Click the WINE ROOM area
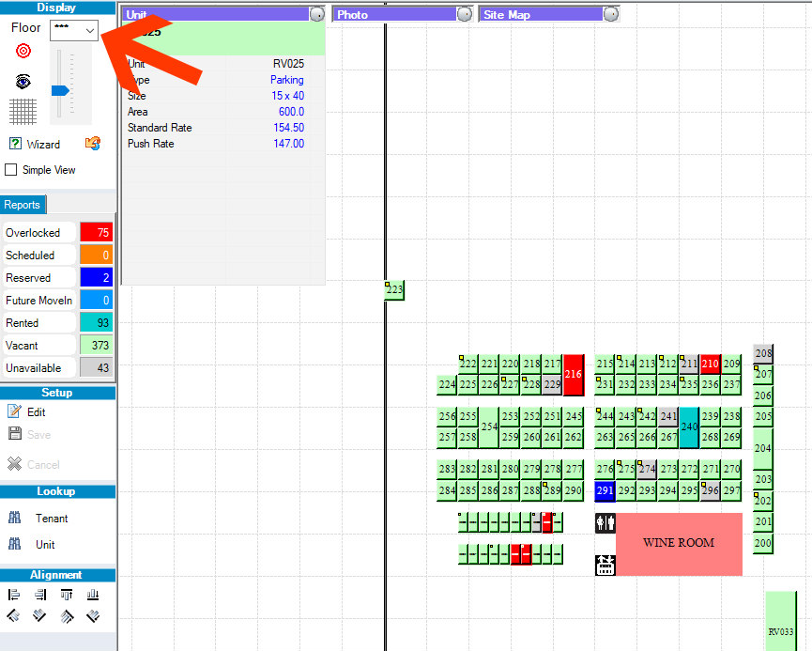 click(x=679, y=543)
